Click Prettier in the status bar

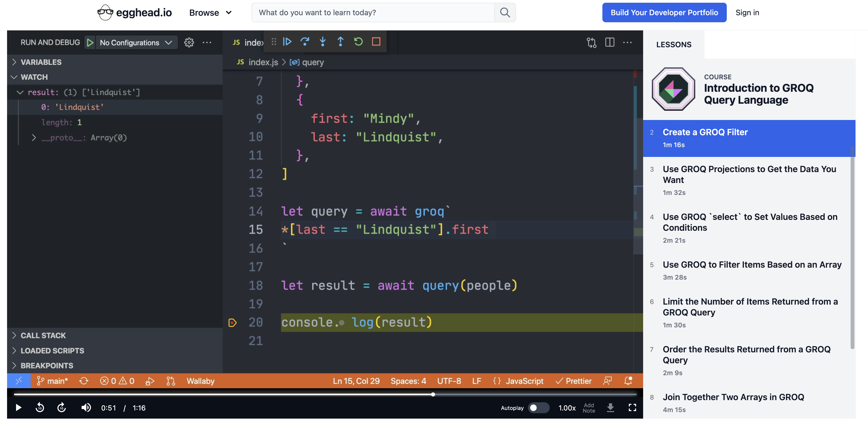click(x=574, y=381)
